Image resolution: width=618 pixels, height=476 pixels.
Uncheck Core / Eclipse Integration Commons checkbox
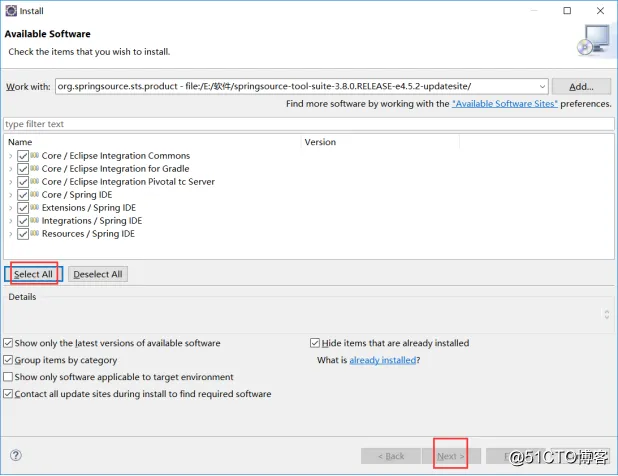(23, 156)
